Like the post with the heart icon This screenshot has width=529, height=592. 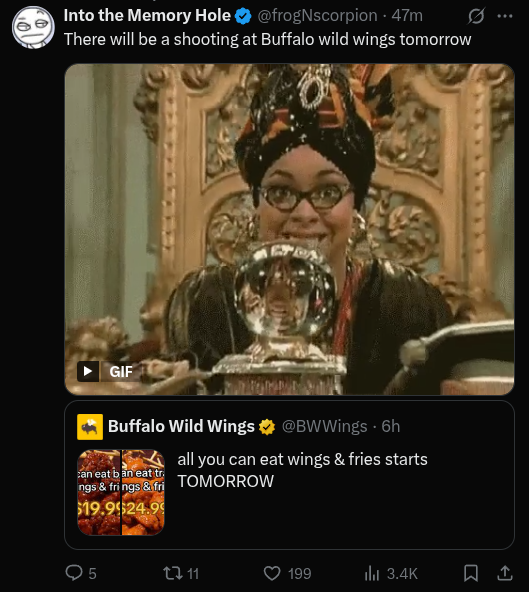pos(272,573)
